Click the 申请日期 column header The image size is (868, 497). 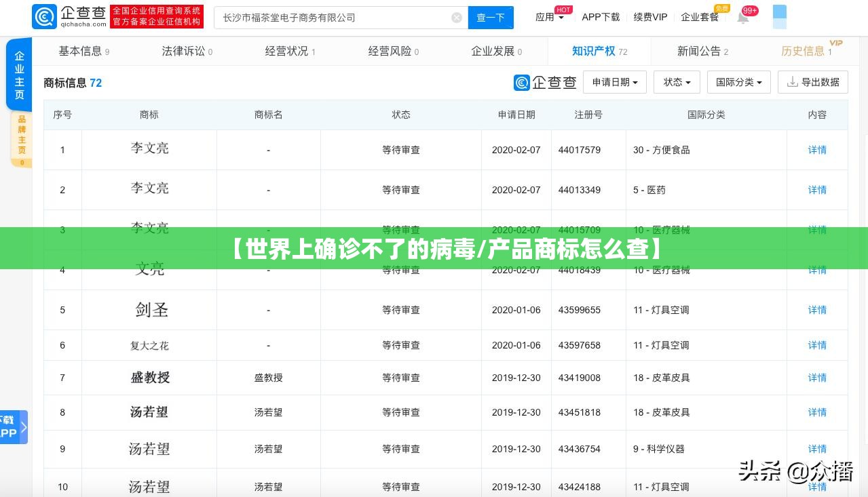click(516, 115)
